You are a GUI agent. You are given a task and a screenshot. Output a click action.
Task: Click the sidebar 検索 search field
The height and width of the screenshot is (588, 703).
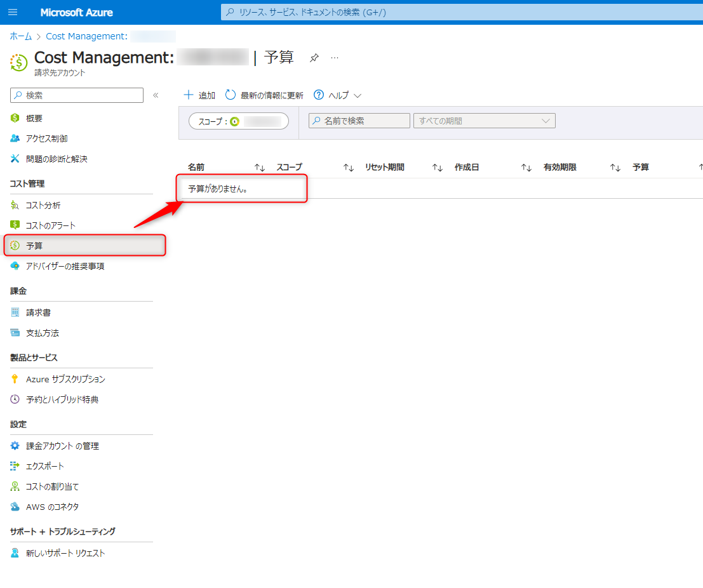(77, 95)
